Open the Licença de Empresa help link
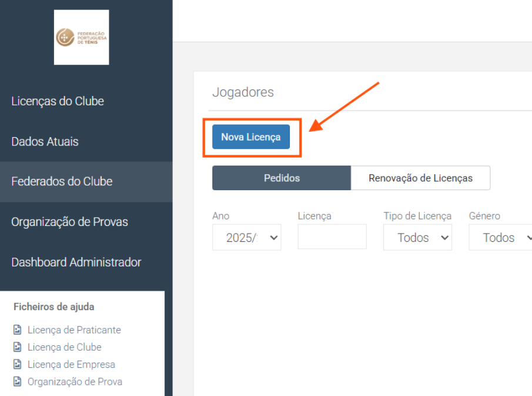This screenshot has width=532, height=396. coord(71,364)
